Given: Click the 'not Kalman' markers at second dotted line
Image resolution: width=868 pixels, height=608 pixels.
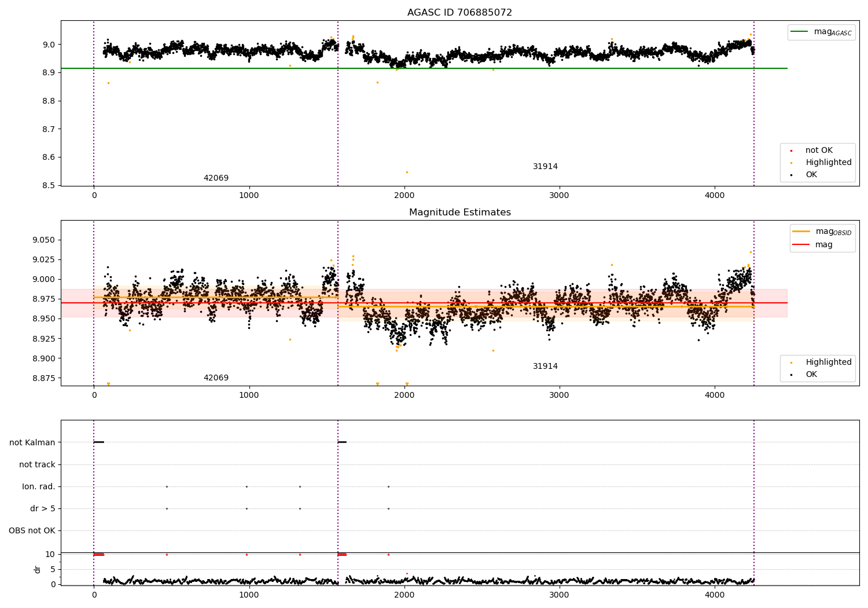Looking at the screenshot, I should [342, 442].
